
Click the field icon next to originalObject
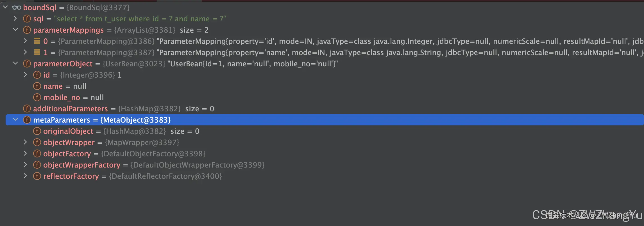click(37, 131)
